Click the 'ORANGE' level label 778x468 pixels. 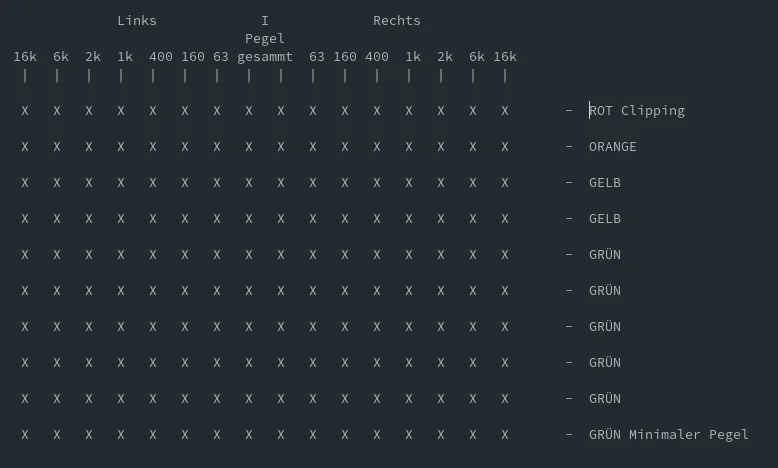point(613,146)
